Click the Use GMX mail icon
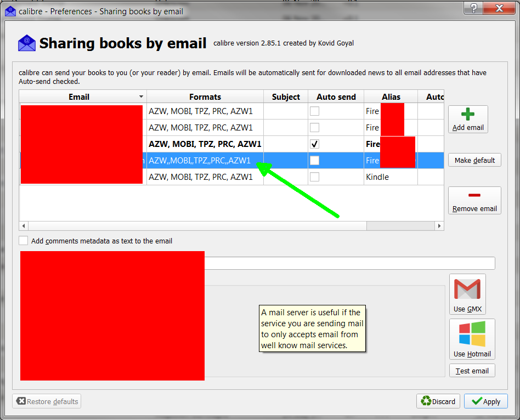Viewport: 520px width, 420px height. [x=467, y=289]
